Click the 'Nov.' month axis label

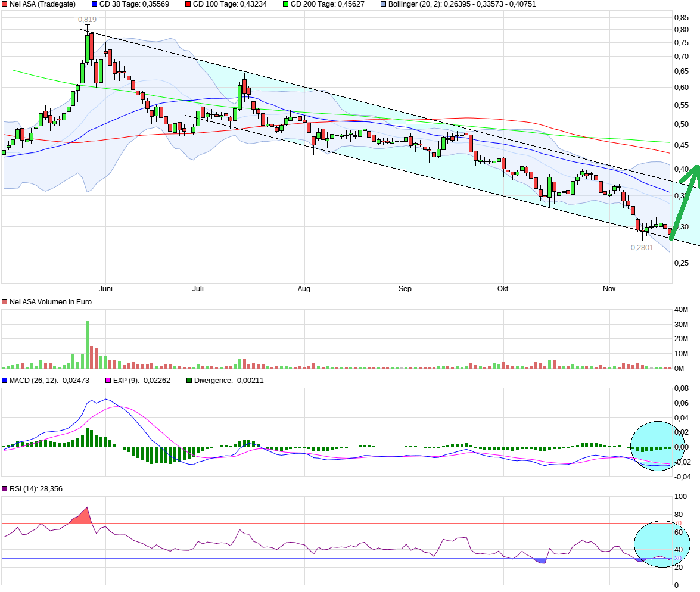click(610, 289)
